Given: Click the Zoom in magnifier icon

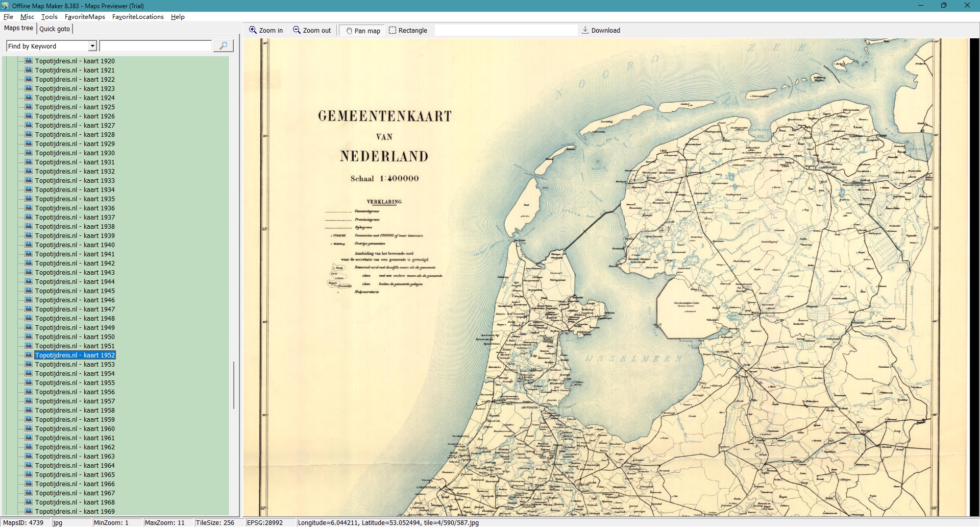Looking at the screenshot, I should (x=253, y=30).
